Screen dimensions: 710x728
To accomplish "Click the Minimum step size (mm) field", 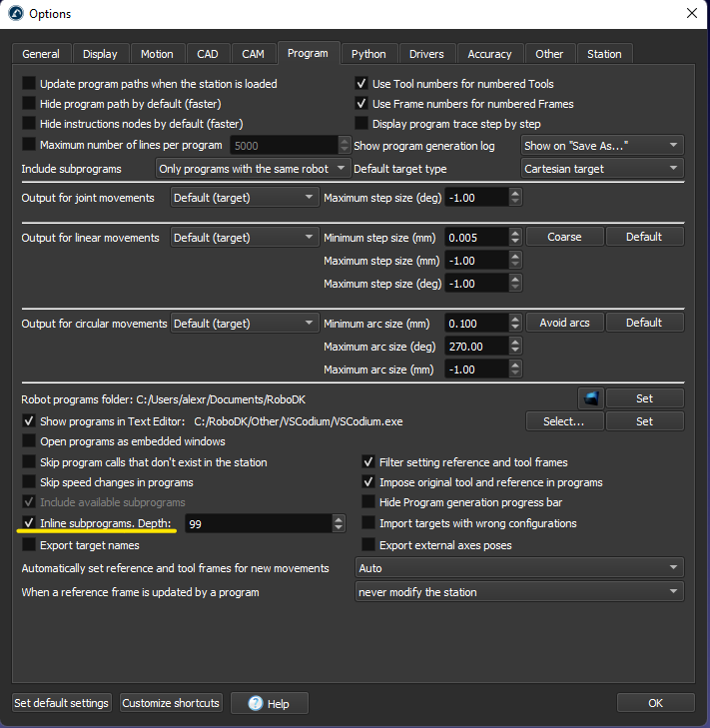I will coord(476,238).
